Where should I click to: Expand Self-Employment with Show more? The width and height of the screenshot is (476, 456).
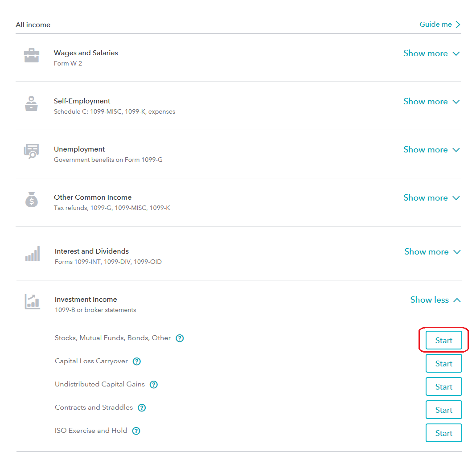pyautogui.click(x=432, y=101)
